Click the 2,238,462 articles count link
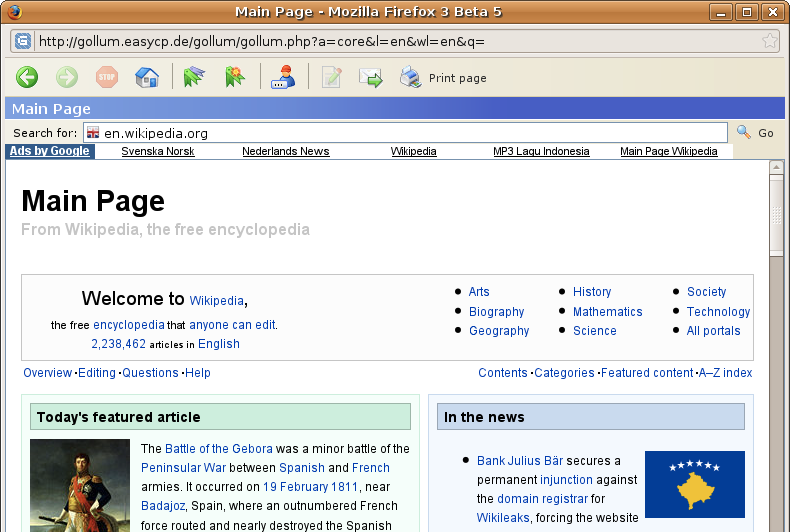 tap(118, 344)
